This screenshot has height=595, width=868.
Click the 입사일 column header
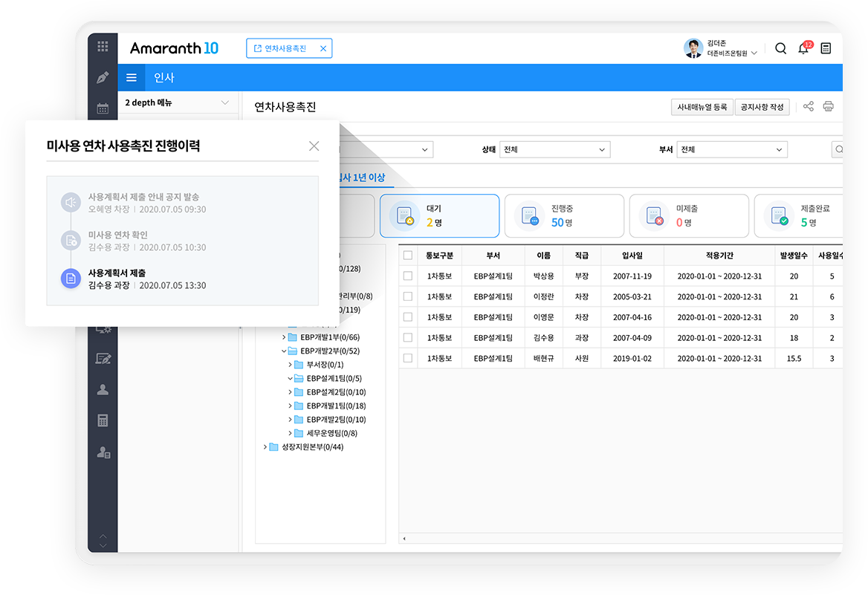[x=632, y=255]
